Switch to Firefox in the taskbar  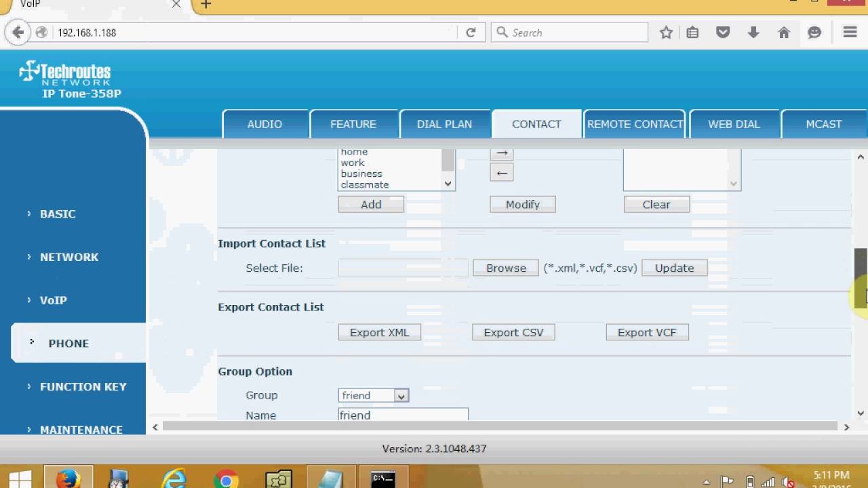click(68, 478)
